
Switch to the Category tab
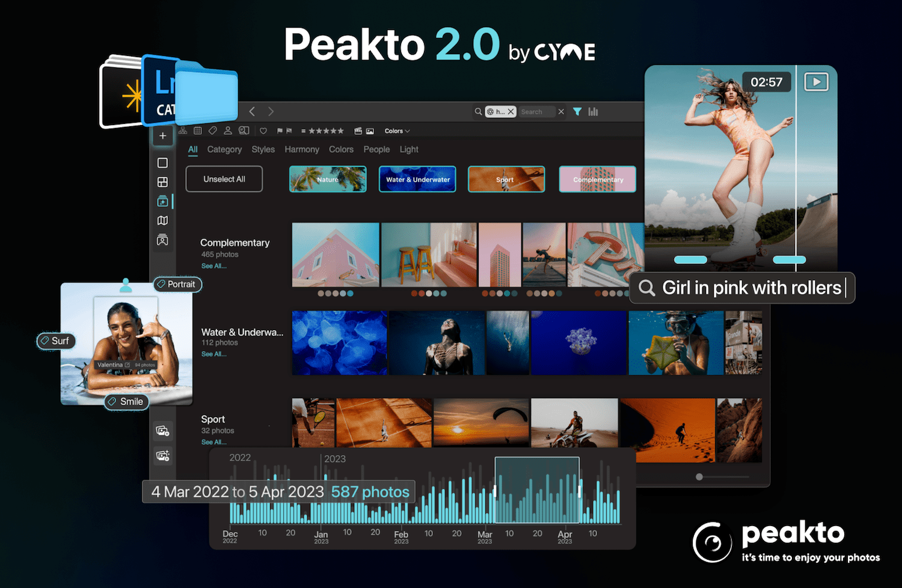coord(224,149)
